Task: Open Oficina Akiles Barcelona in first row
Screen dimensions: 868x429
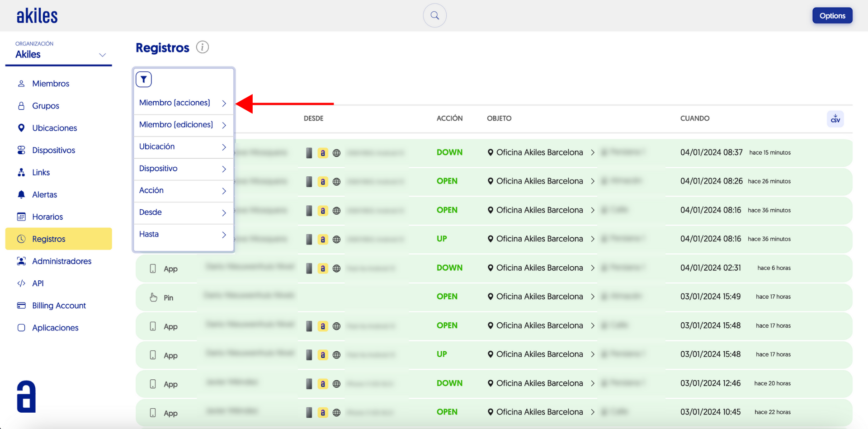Action: click(539, 152)
